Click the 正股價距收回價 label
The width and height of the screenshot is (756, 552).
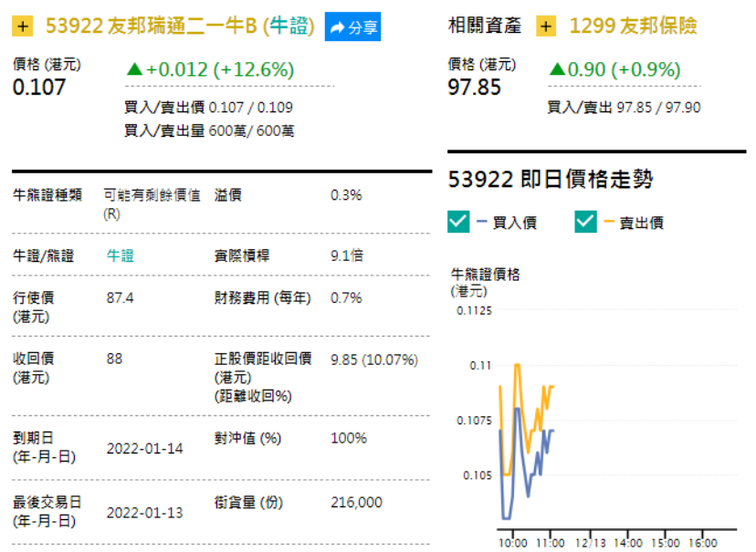coord(263,359)
